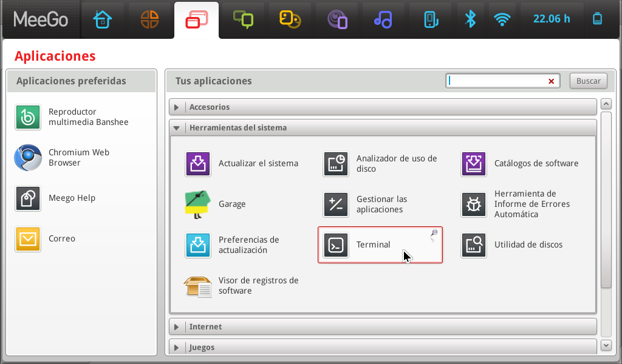Select the Applications panel tab
The height and width of the screenshot is (364, 622).
pyautogui.click(x=196, y=19)
